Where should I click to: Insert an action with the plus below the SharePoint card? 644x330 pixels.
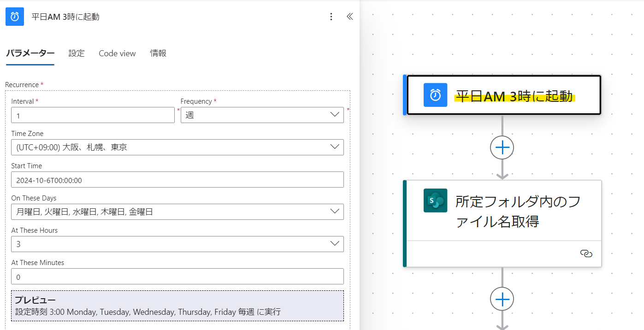pos(502,300)
